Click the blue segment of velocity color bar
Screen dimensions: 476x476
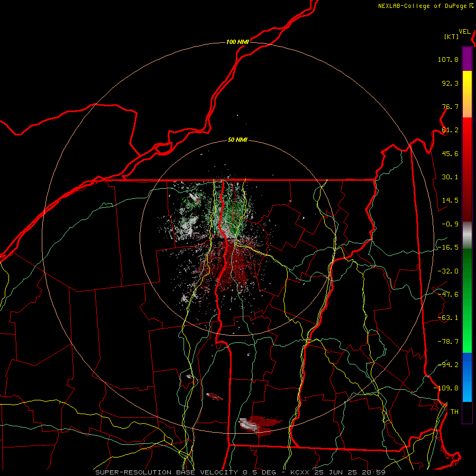pos(467,377)
